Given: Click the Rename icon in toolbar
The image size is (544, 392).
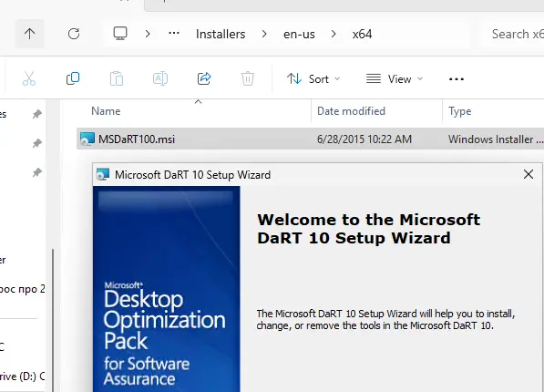Looking at the screenshot, I should pyautogui.click(x=160, y=78).
